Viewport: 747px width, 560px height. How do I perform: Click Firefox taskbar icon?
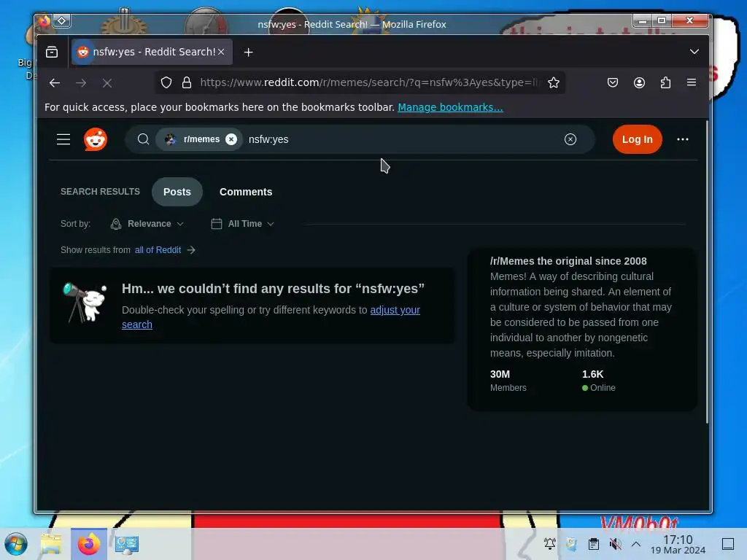point(89,544)
